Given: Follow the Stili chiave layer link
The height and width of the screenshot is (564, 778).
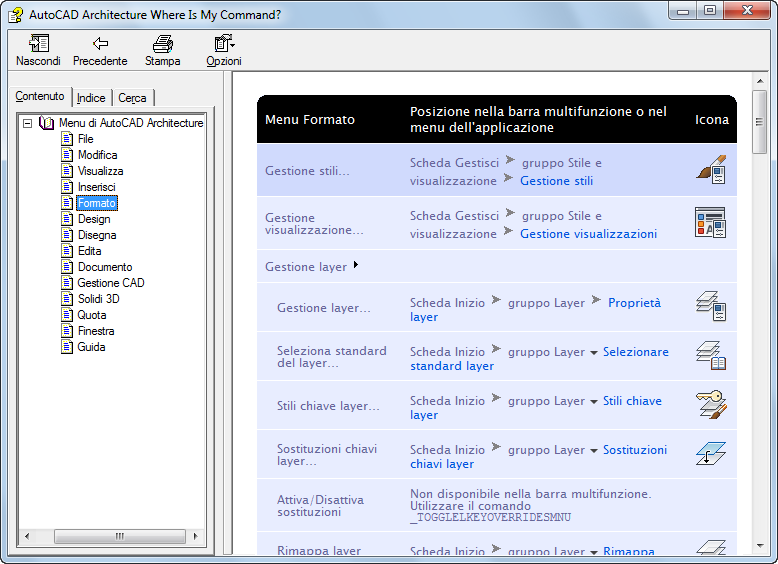Looking at the screenshot, I should pos(632,401).
